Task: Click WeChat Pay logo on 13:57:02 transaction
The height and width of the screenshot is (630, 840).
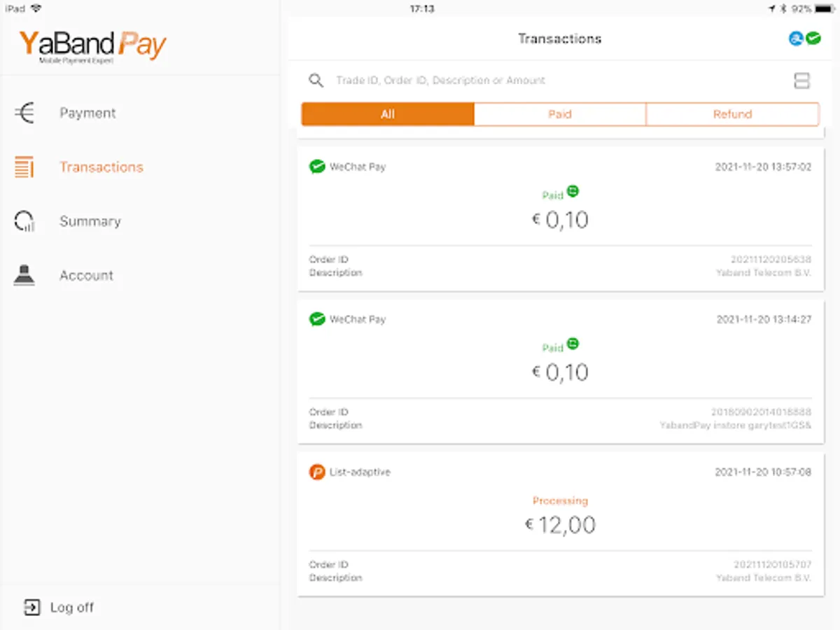Action: [x=317, y=167]
